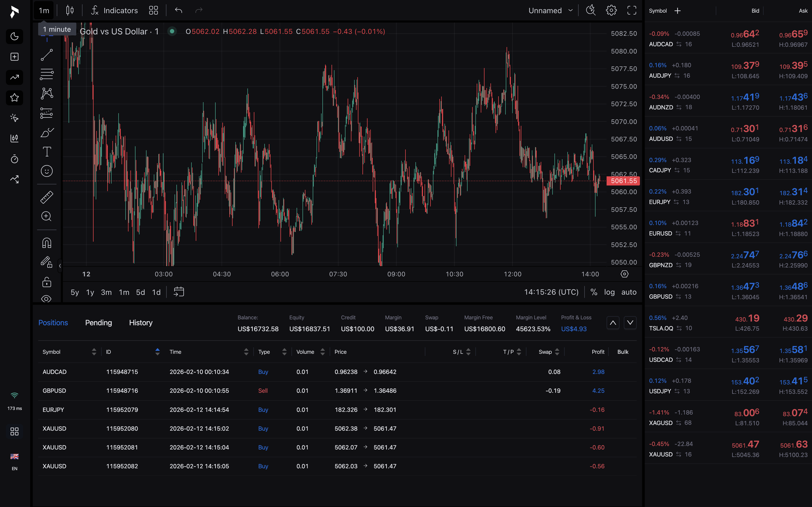Enable magnet snapping mode
Image resolution: width=812 pixels, height=507 pixels.
pos(47,242)
